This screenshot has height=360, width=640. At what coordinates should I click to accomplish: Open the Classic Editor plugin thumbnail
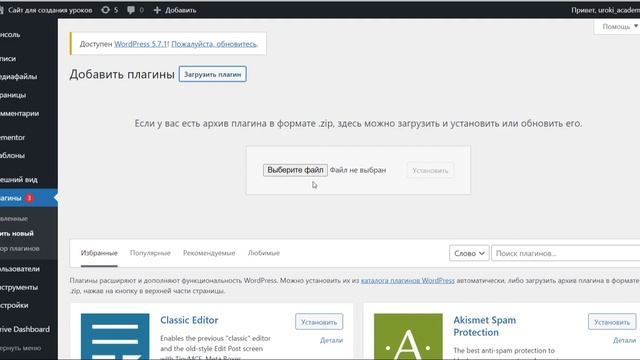(115, 336)
